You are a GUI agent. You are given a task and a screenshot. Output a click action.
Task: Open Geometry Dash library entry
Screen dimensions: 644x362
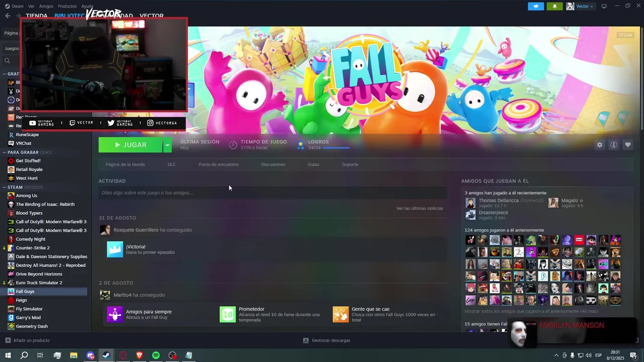(x=32, y=326)
